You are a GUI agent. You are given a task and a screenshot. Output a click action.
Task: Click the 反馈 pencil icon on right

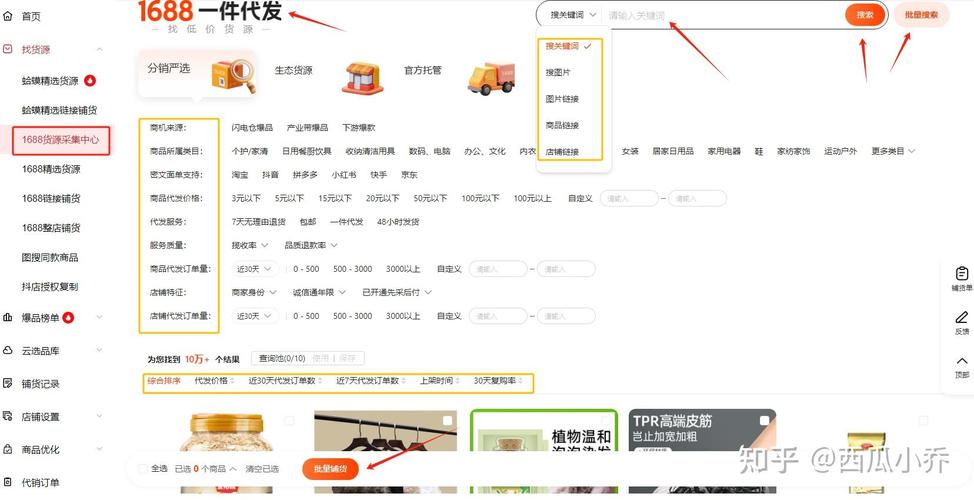coord(962,317)
